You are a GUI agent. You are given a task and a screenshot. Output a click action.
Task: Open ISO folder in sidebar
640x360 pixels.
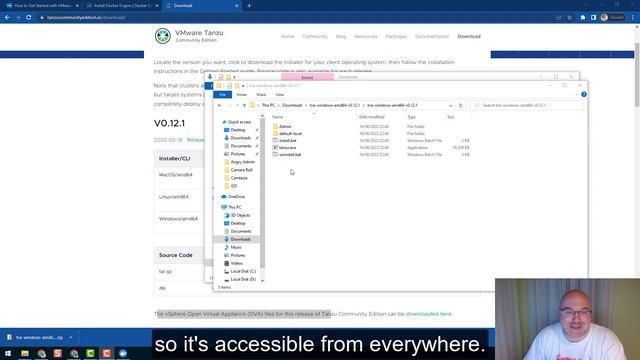pyautogui.click(x=233, y=186)
